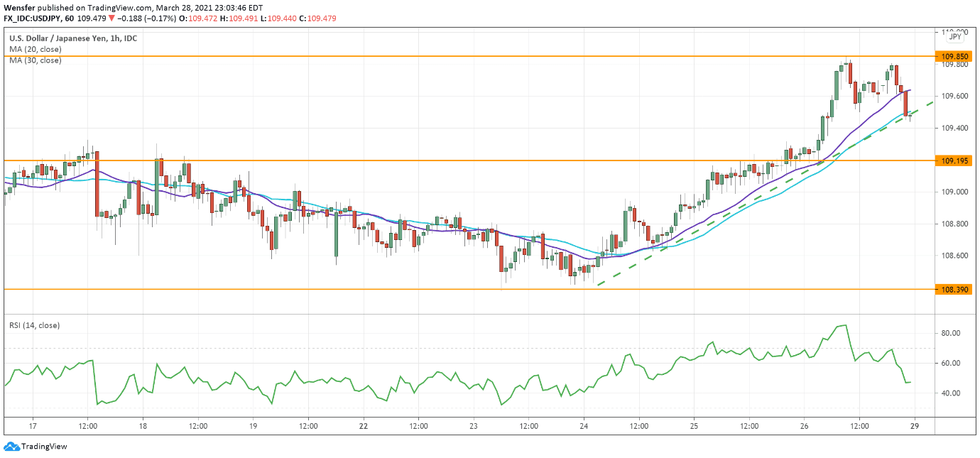Select the 109.195 orange price label
Screen dimensions: 980x458
tap(955, 161)
